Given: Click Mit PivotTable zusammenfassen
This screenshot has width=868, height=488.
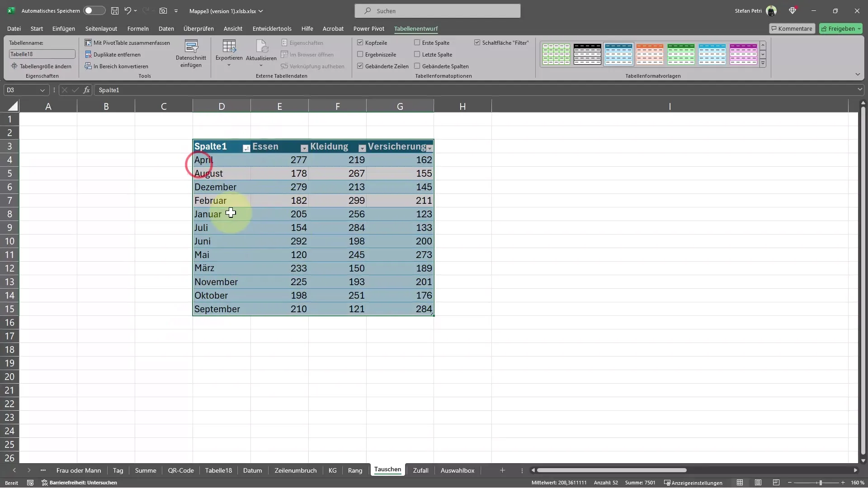Looking at the screenshot, I should [127, 42].
